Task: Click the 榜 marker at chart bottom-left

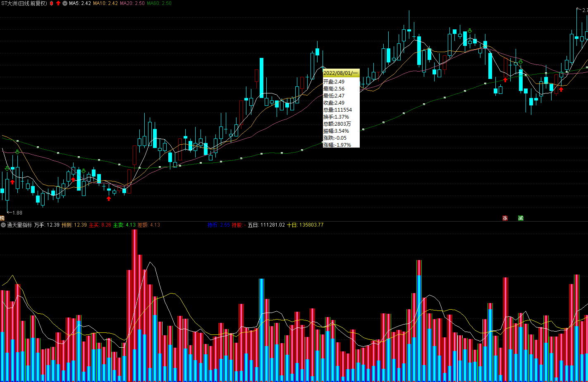Action: 2,218
